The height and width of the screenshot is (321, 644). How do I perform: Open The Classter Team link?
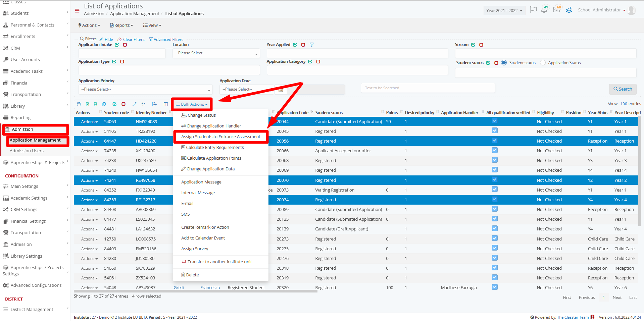pyautogui.click(x=573, y=317)
